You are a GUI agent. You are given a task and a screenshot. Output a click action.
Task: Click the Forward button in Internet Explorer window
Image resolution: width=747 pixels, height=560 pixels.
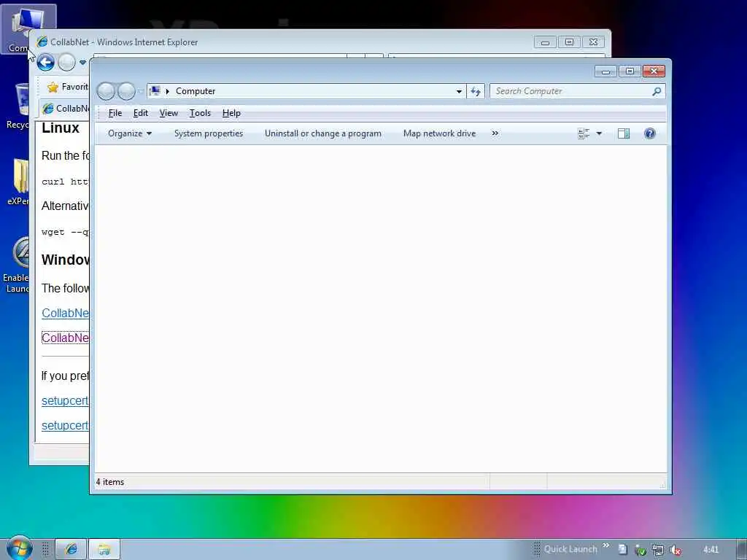click(x=66, y=63)
